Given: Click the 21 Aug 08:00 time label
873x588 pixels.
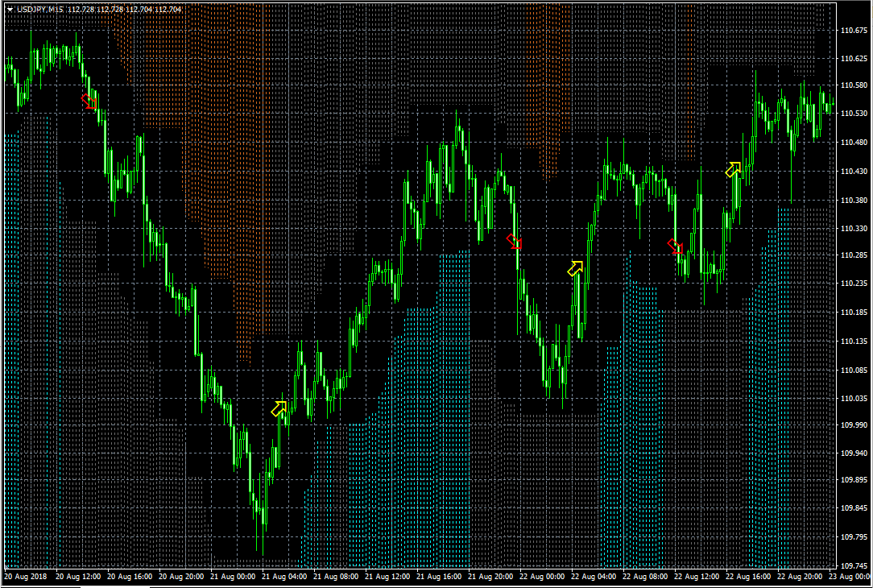Looking at the screenshot, I should pos(336,576).
